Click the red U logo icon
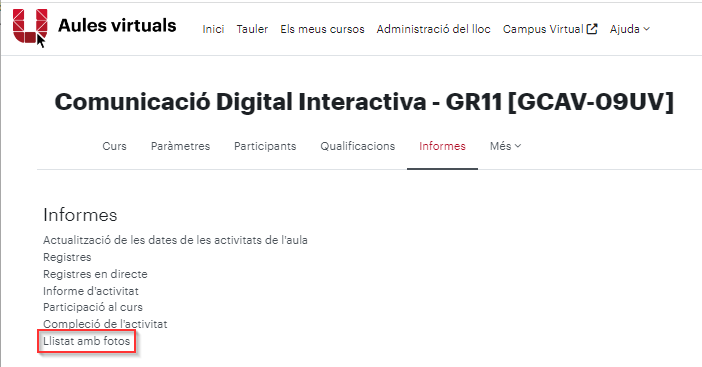Screen dimensions: 702x367 point(30,26)
